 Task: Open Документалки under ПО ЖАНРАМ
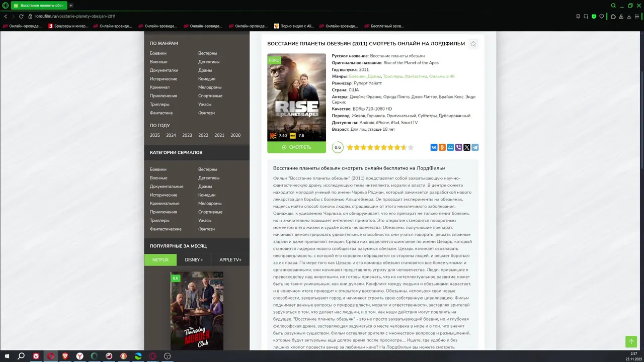(164, 70)
